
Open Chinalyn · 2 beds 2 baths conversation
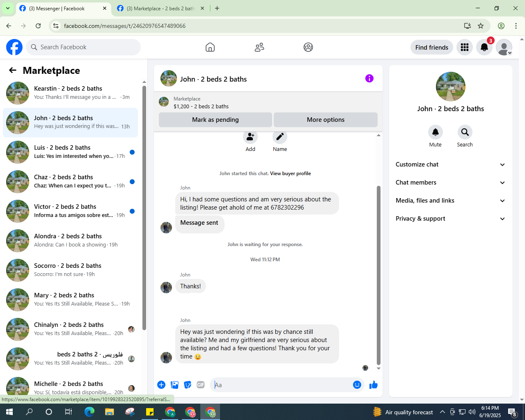pos(70,329)
